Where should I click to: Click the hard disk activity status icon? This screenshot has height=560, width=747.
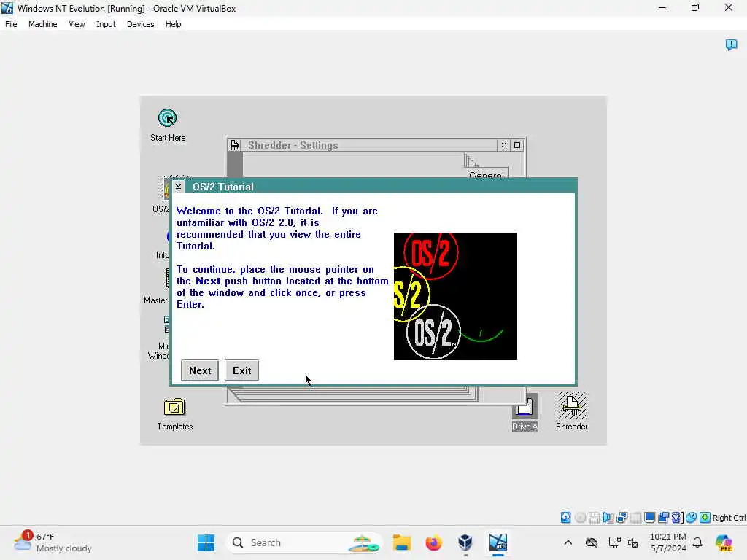[x=565, y=518]
